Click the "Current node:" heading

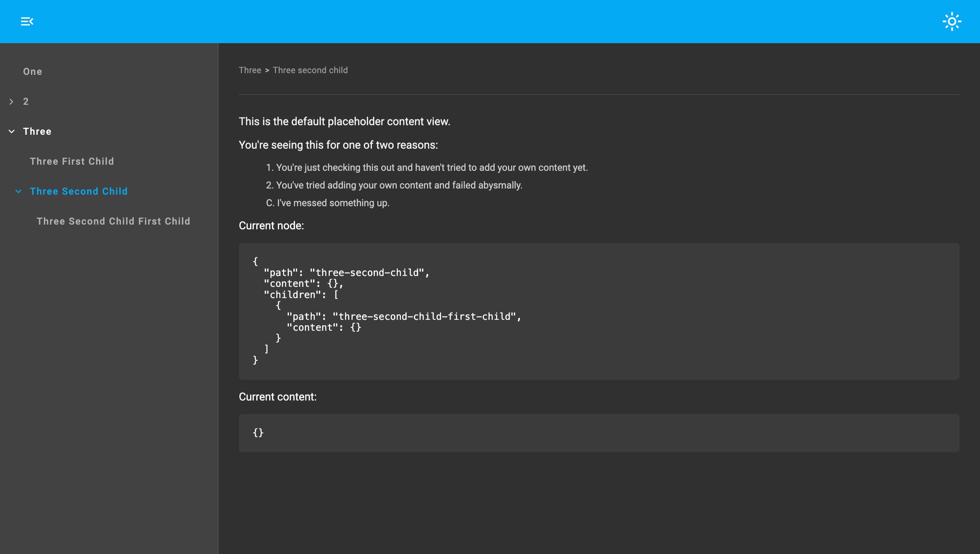(271, 226)
